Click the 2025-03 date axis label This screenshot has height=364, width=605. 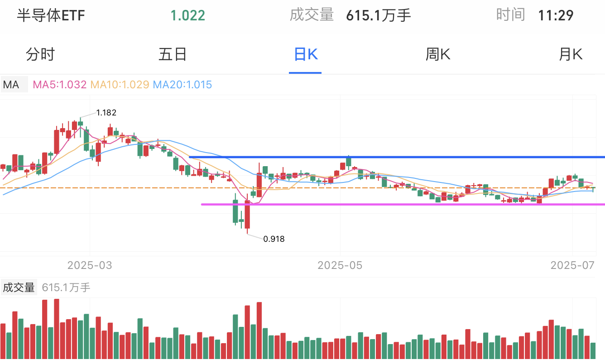click(x=90, y=265)
